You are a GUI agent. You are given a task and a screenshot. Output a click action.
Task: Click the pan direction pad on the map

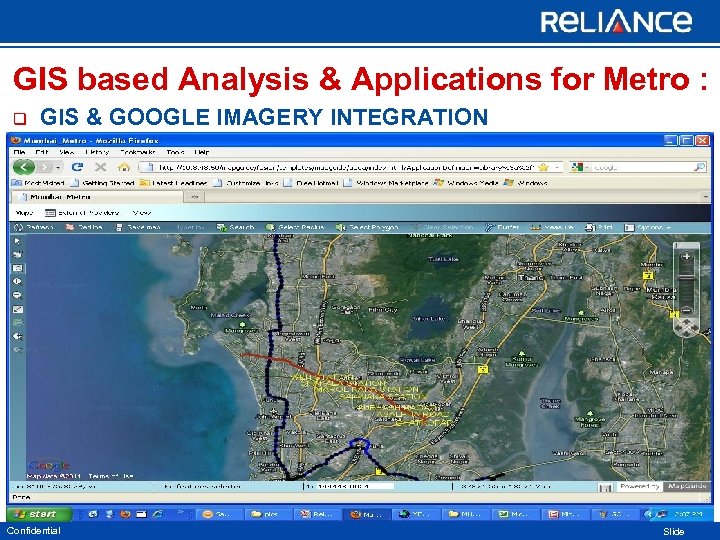point(686,327)
